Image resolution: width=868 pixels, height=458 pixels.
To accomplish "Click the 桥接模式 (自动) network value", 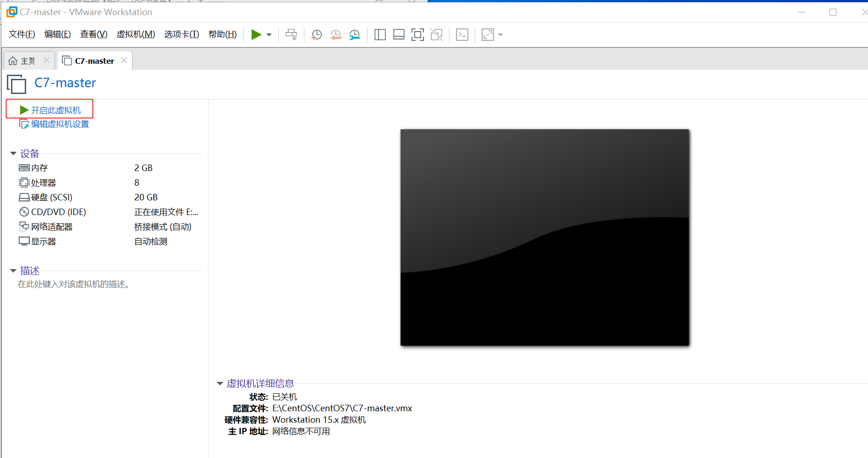I will pyautogui.click(x=163, y=227).
